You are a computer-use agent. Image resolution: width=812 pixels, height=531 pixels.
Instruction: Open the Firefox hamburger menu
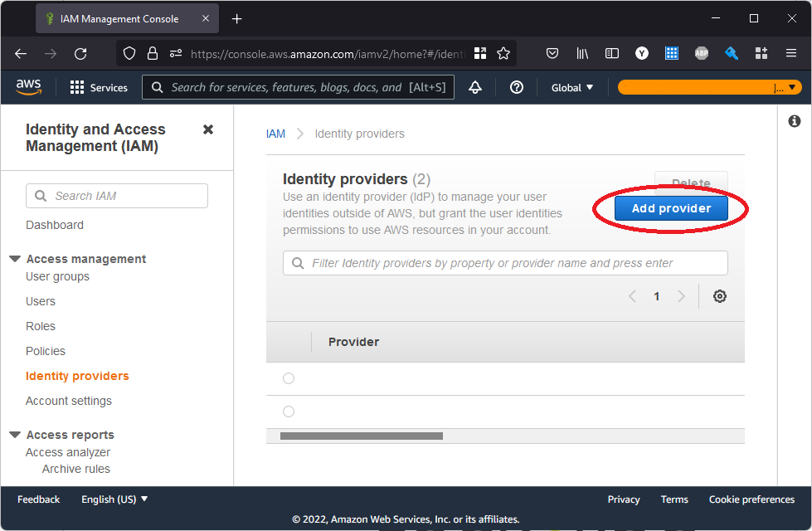790,53
